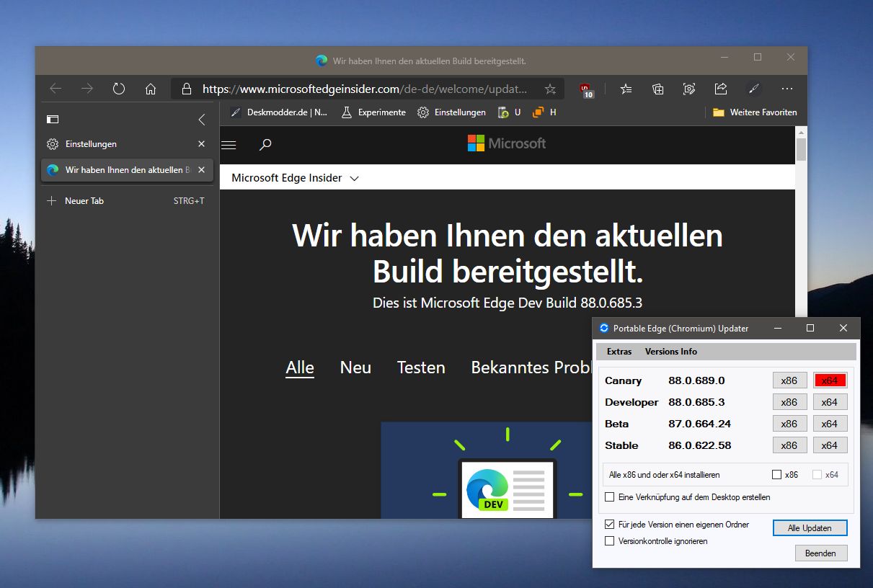Image resolution: width=873 pixels, height=588 pixels.
Task: Click the URL address bar
Action: [365, 89]
